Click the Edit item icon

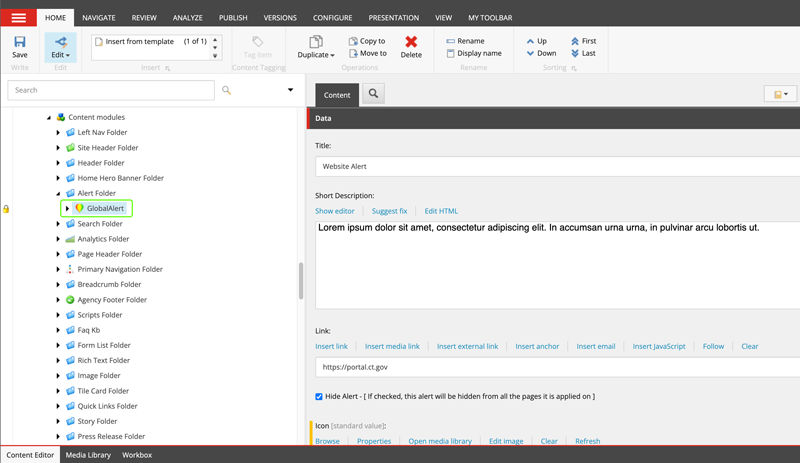point(61,42)
